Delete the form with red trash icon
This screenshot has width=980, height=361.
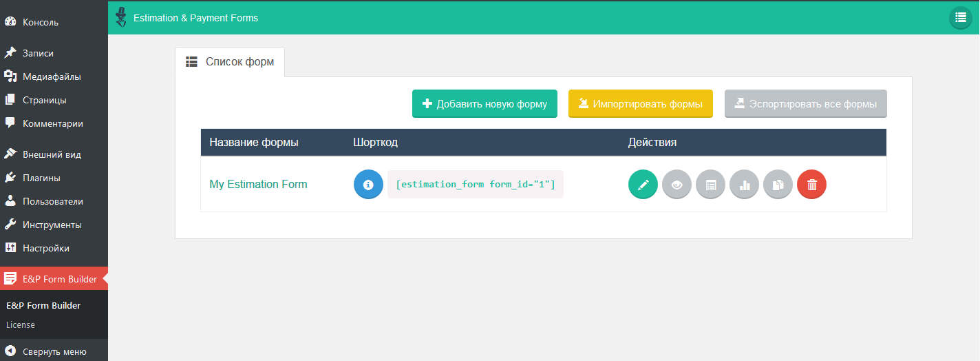(x=811, y=185)
